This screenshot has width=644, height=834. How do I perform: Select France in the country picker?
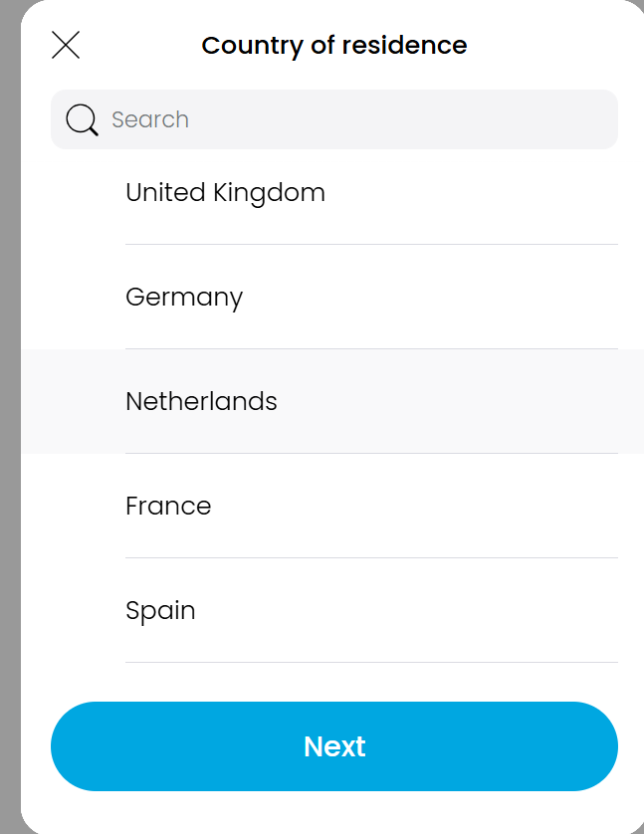point(168,506)
